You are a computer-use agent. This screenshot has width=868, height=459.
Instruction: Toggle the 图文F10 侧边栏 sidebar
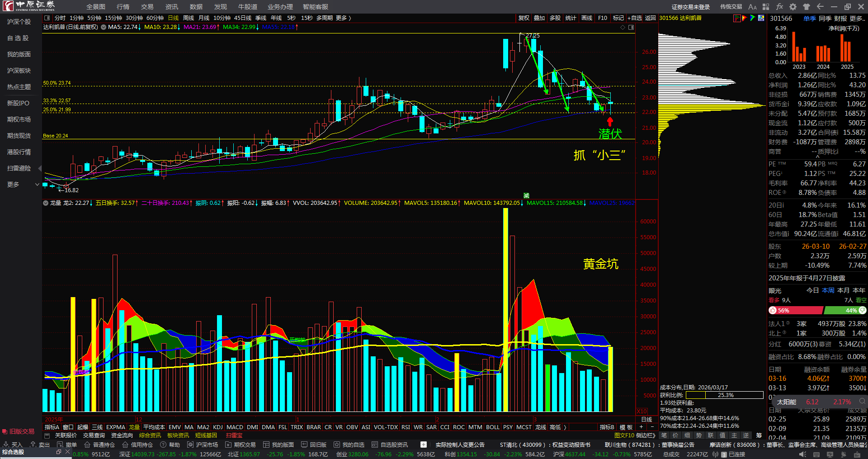(635, 435)
